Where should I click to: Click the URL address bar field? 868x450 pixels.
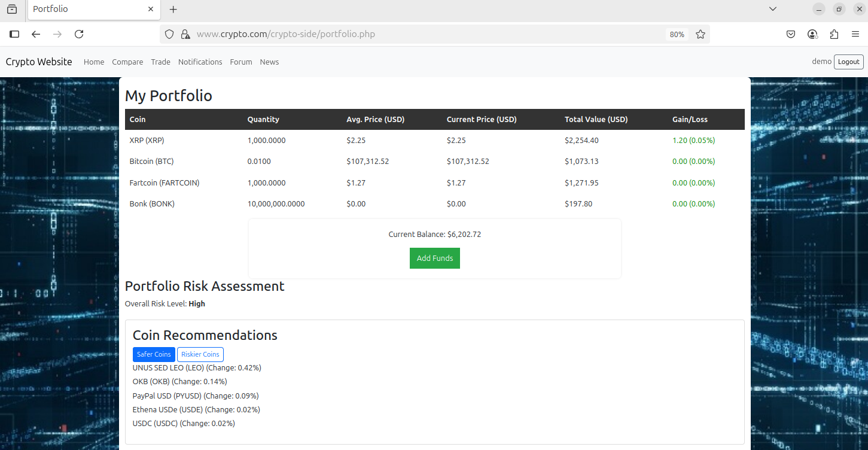click(419, 34)
